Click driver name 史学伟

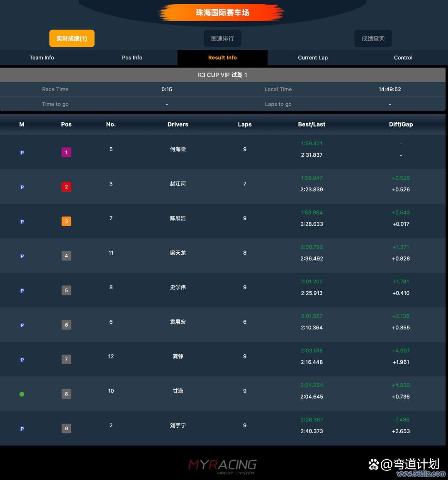(x=178, y=288)
